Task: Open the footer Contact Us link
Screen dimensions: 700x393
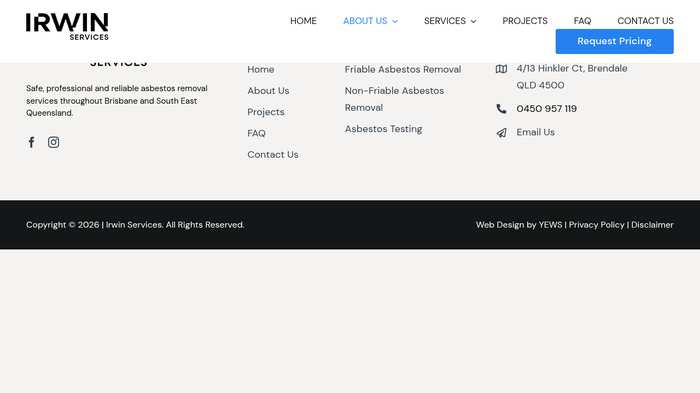Action: [x=273, y=155]
